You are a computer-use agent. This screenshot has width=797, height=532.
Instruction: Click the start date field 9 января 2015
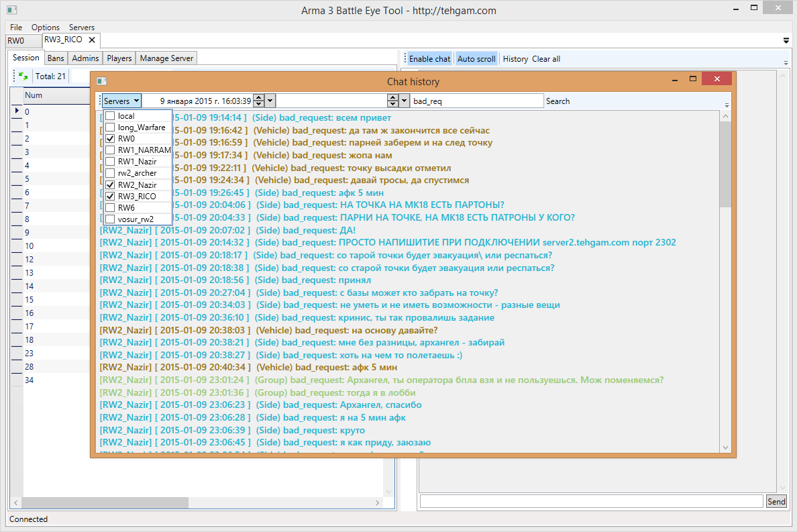coord(205,101)
